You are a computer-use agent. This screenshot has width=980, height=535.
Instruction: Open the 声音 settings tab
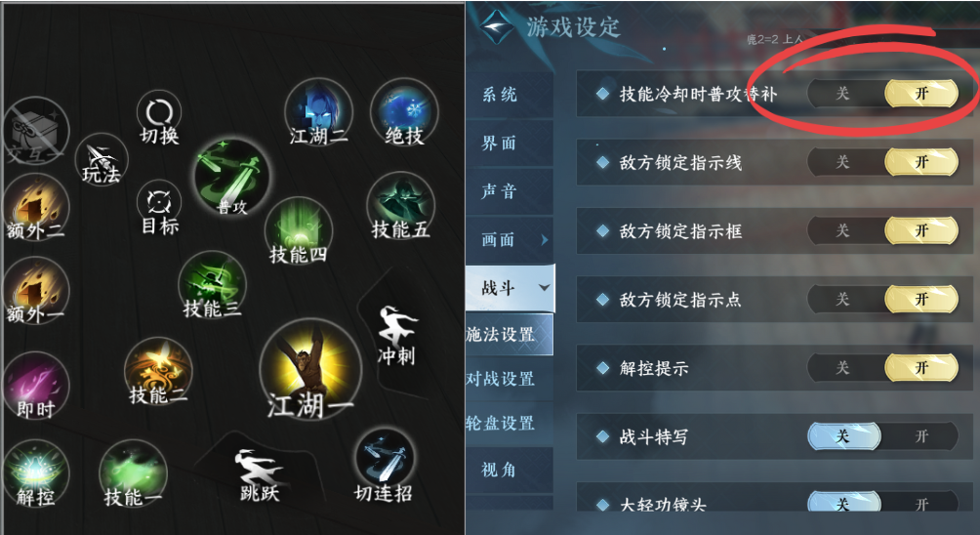(x=499, y=191)
